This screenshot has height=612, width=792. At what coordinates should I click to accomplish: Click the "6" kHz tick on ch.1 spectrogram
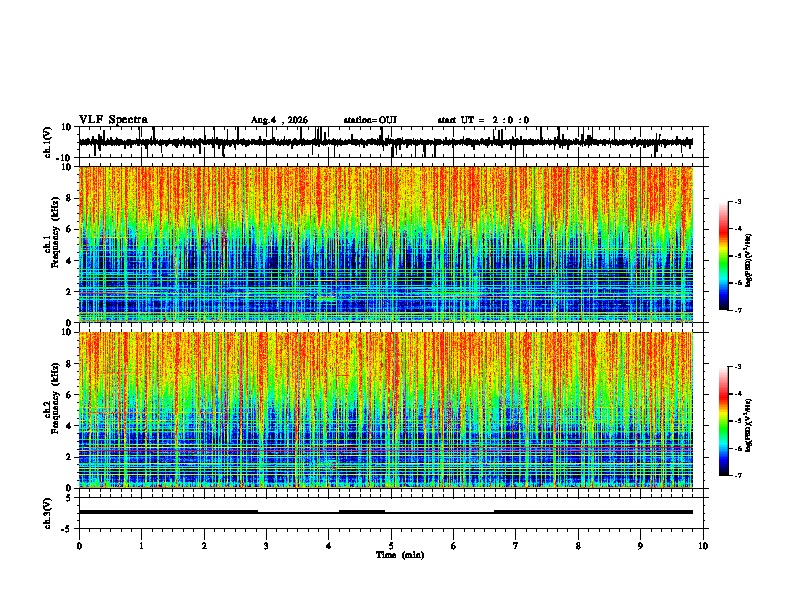tap(69, 230)
